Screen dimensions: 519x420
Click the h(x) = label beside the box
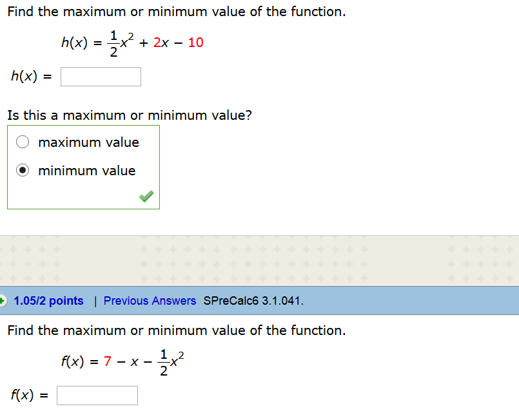pos(30,76)
